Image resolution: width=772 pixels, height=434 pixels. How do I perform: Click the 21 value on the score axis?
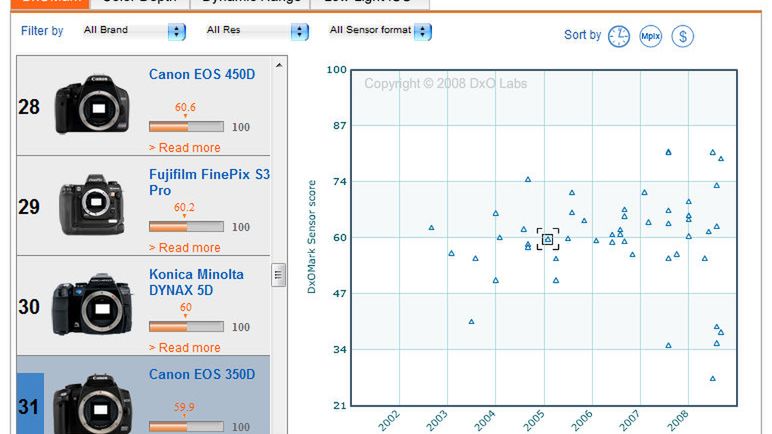[x=340, y=406]
